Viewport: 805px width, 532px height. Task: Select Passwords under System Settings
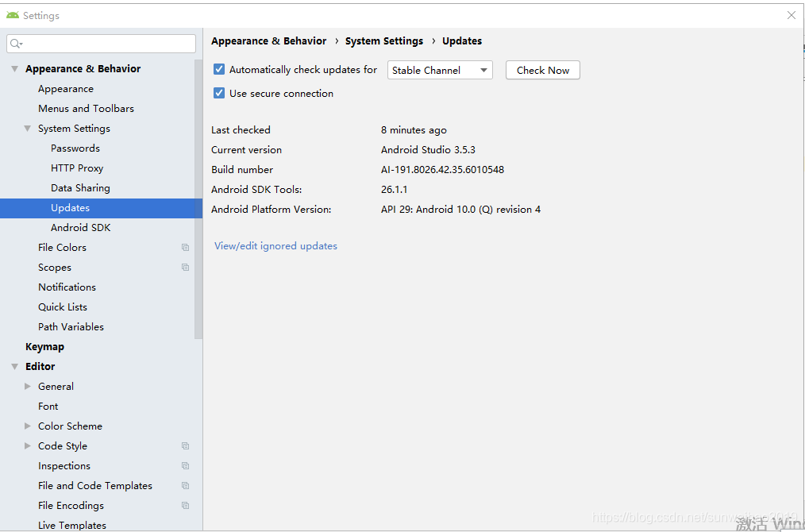(75, 148)
